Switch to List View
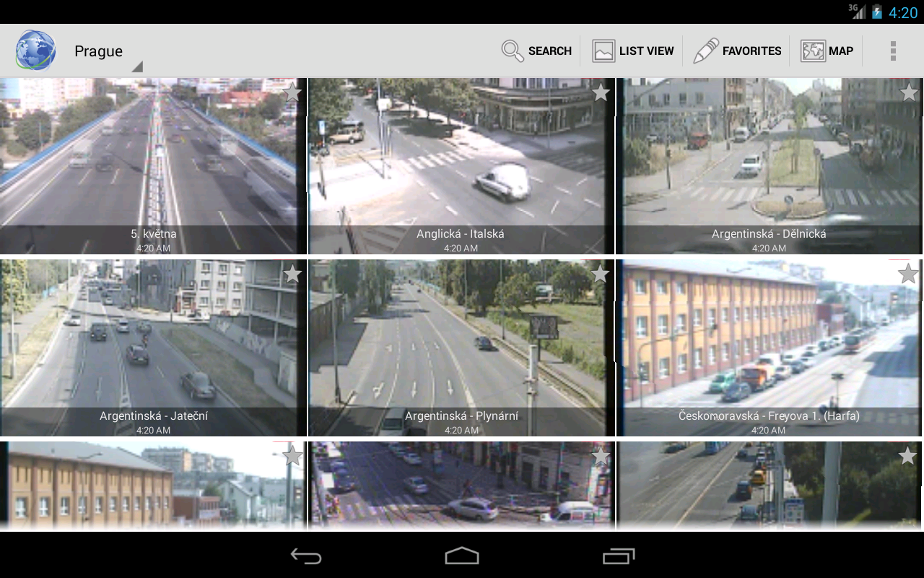Viewport: 924px width, 578px height. [633, 51]
